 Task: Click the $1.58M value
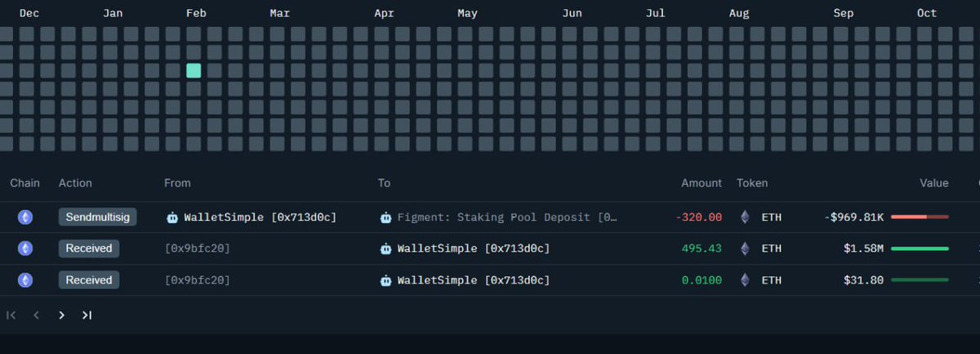(x=864, y=248)
